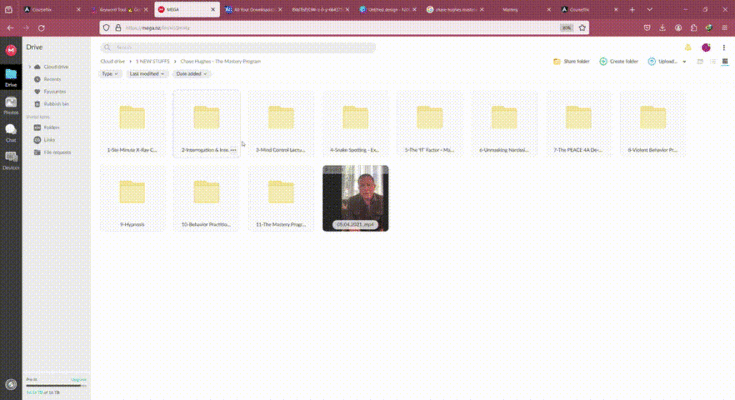735x400 pixels.
Task: Open the 05.04.2021 mp4 video thumbnail
Action: coord(355,198)
